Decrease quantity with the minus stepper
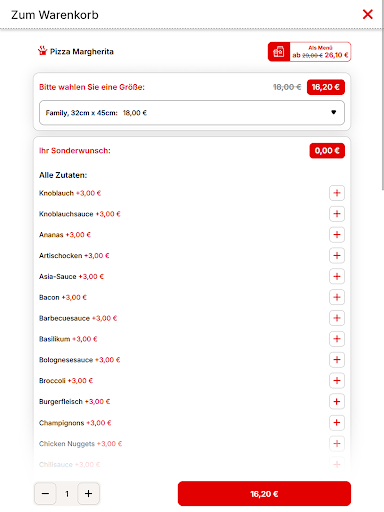The image size is (384, 512). click(46, 494)
